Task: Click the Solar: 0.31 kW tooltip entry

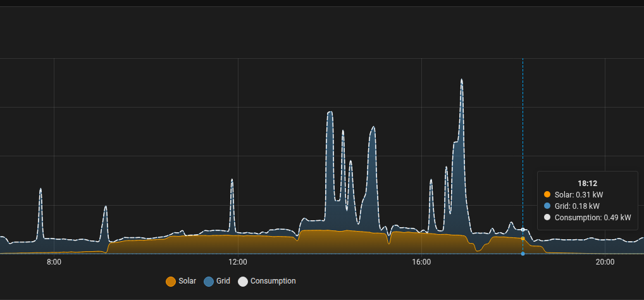Action: [x=578, y=194]
